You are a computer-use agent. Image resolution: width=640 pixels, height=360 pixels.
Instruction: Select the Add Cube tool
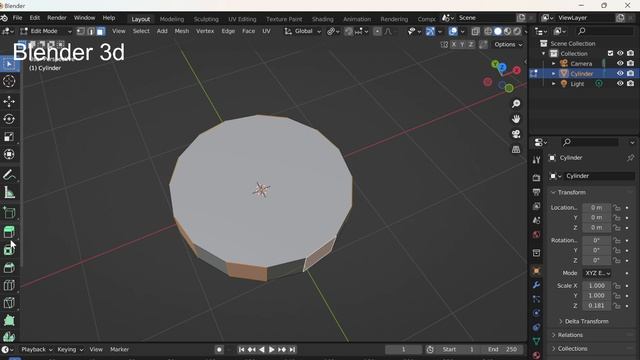(9, 212)
